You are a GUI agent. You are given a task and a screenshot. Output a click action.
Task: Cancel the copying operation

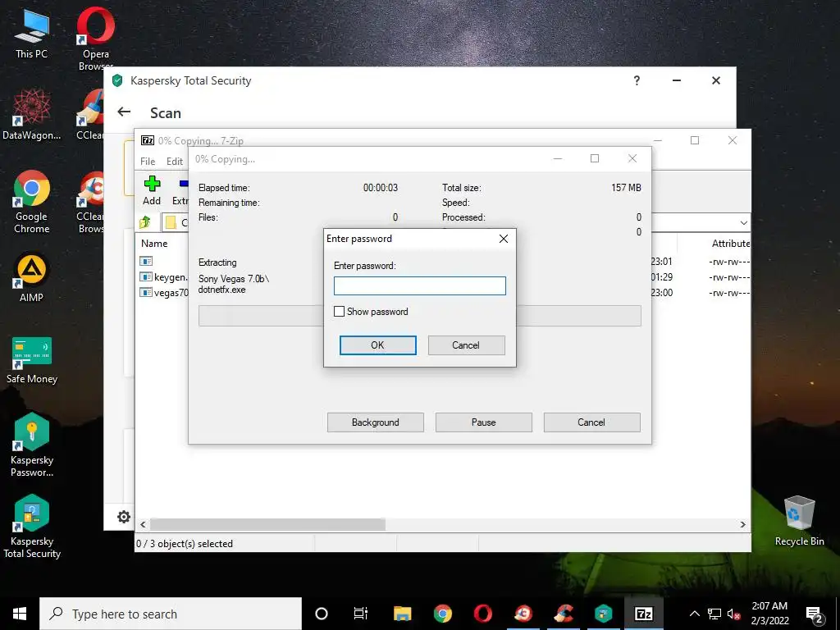pyautogui.click(x=591, y=422)
